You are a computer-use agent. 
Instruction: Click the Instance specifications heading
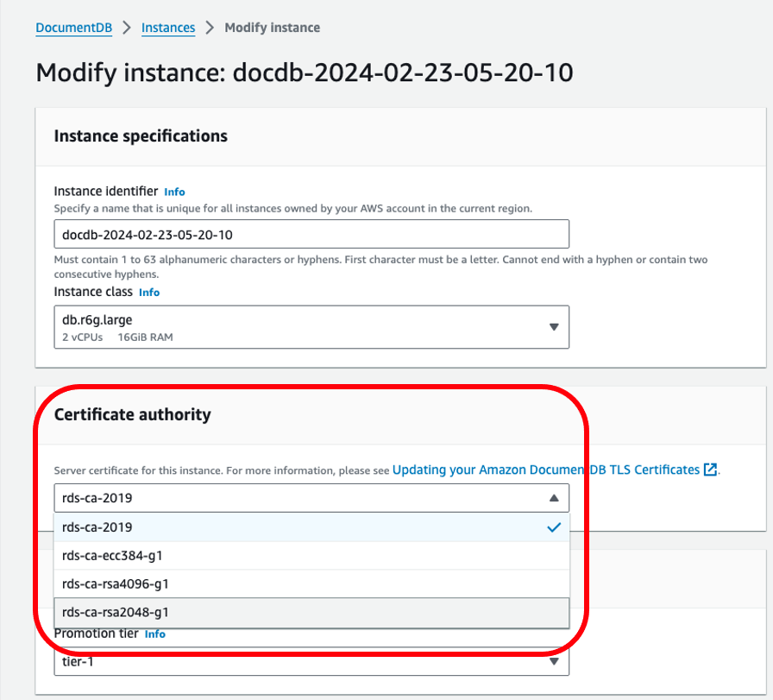pyautogui.click(x=141, y=136)
